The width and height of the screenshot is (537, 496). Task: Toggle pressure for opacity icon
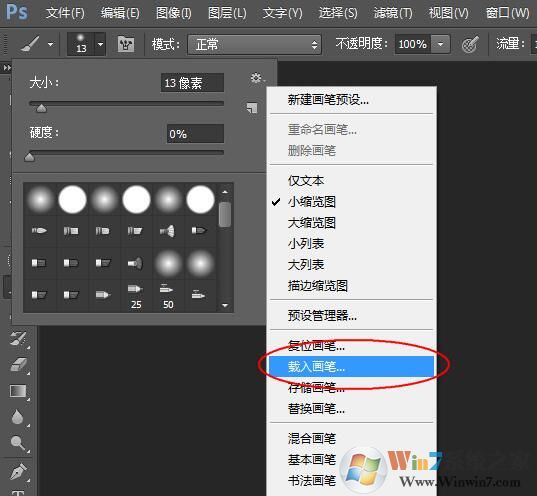pos(470,44)
